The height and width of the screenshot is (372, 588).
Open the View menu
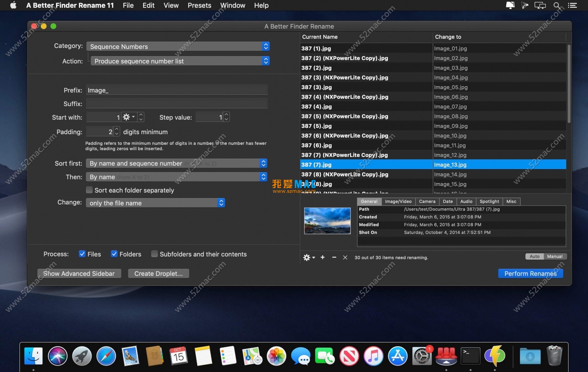pyautogui.click(x=171, y=5)
